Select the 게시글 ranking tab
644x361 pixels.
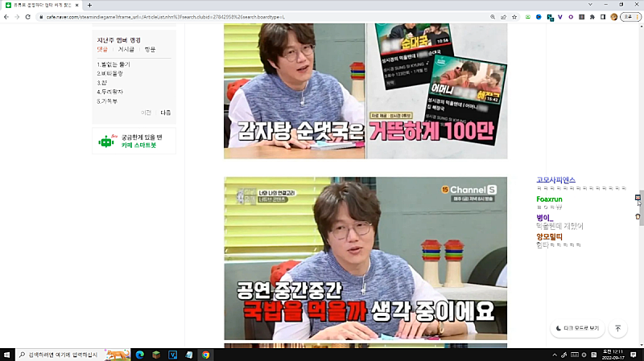(x=126, y=49)
